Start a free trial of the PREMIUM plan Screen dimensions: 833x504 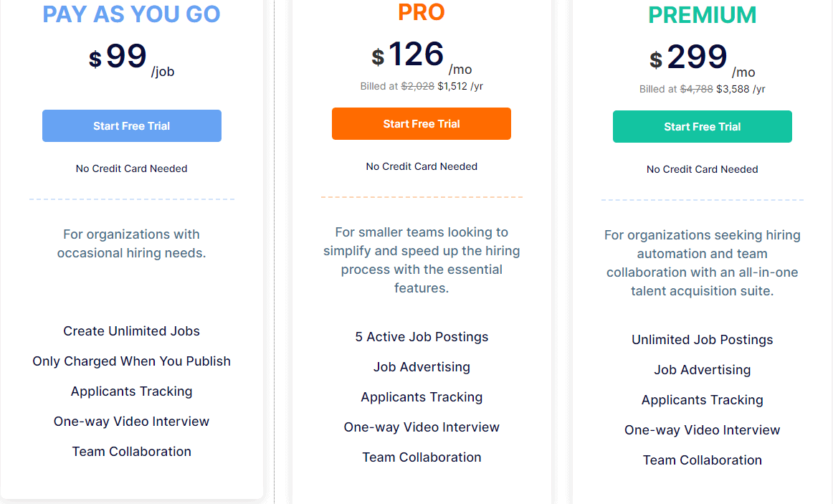click(702, 125)
